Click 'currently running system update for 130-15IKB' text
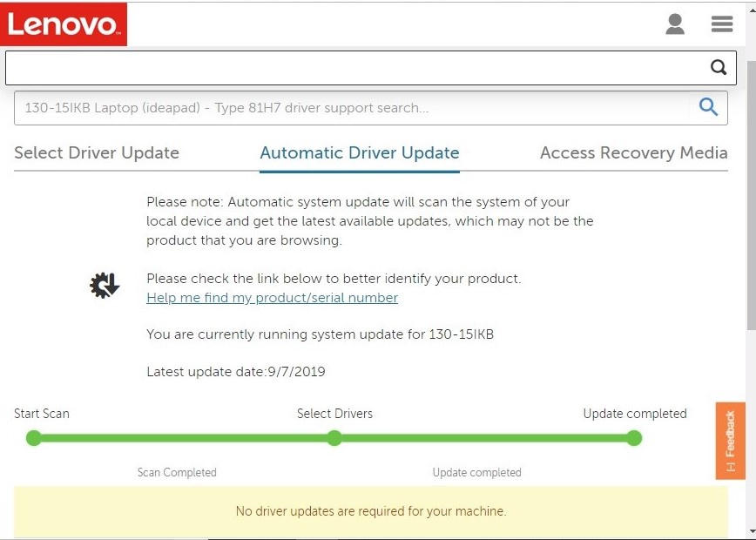The width and height of the screenshot is (756, 540). click(346, 334)
